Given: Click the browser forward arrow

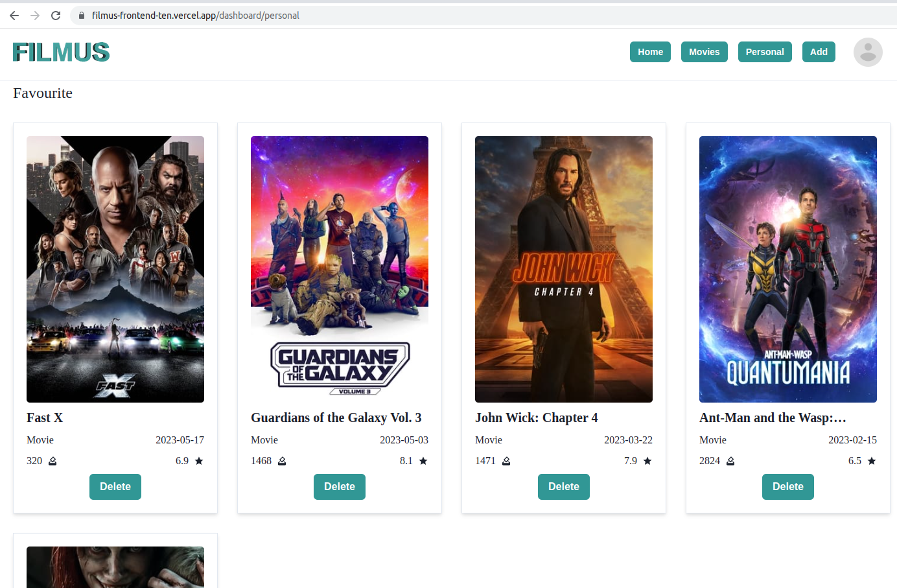Looking at the screenshot, I should 35,16.
